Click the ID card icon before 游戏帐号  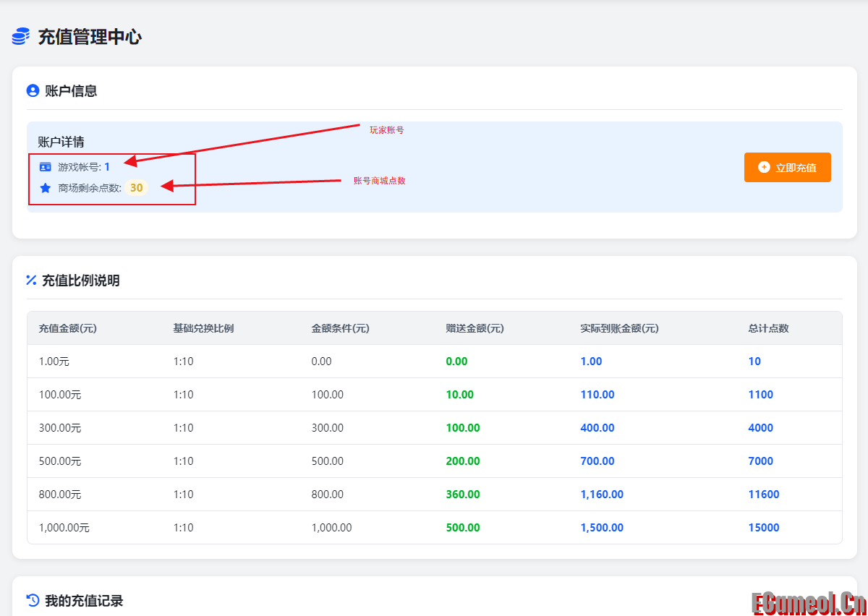pos(46,167)
